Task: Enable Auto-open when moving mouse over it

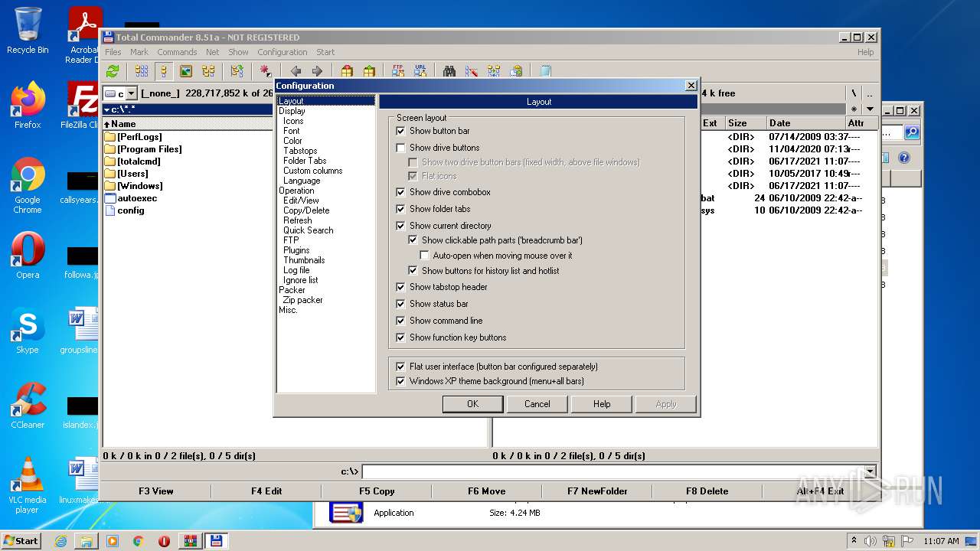Action: coord(424,256)
